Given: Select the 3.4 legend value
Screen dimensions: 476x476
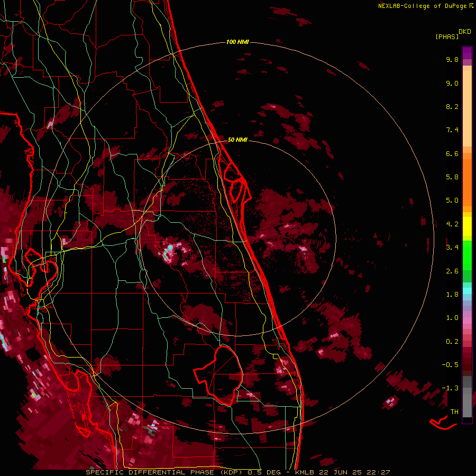Looking at the screenshot, I should pos(452,248).
